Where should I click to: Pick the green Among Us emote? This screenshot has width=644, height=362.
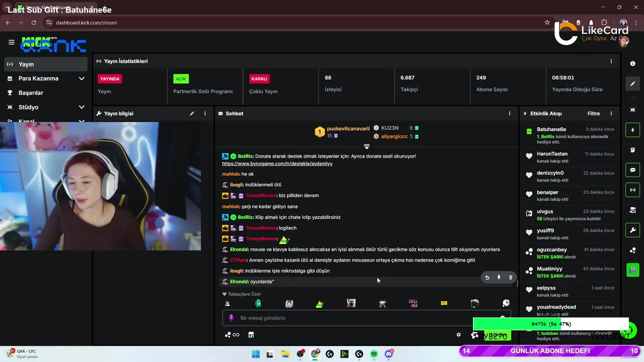pos(258,303)
